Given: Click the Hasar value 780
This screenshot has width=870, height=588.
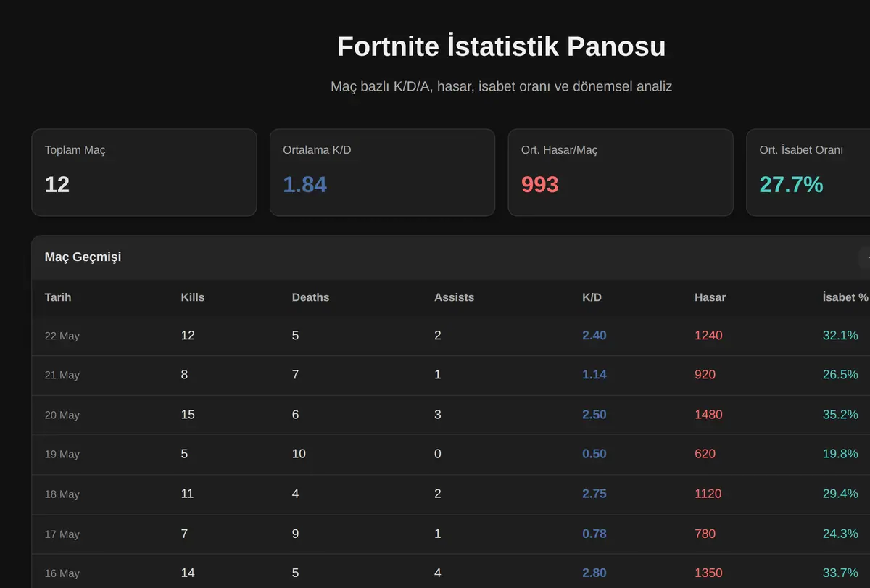Looking at the screenshot, I should [705, 534].
